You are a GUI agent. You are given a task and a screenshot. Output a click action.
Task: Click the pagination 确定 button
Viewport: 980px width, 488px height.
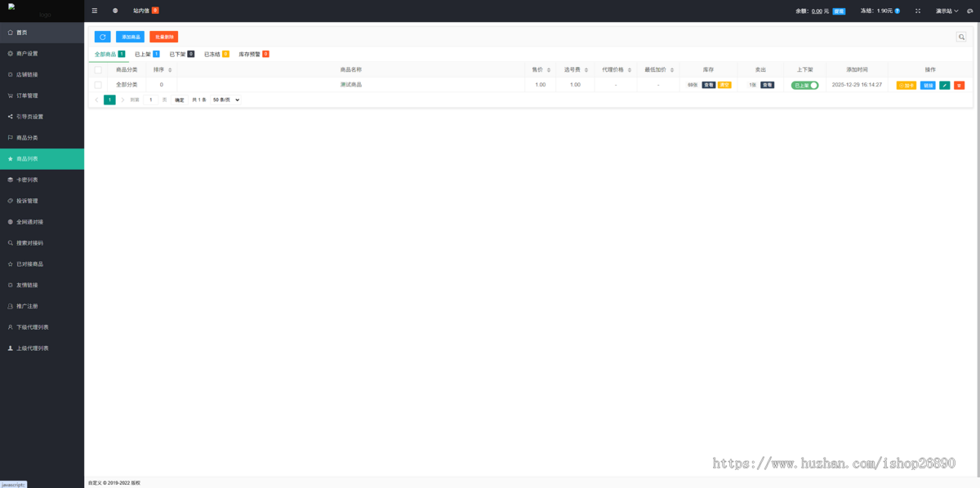(180, 100)
